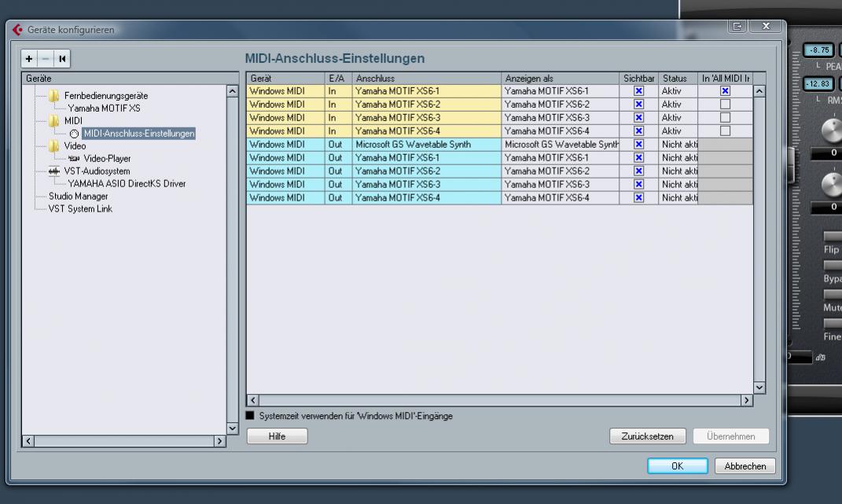Image resolution: width=842 pixels, height=504 pixels.
Task: Toggle Sichtbar for MOTIF XS6-3 In
Action: click(x=638, y=118)
